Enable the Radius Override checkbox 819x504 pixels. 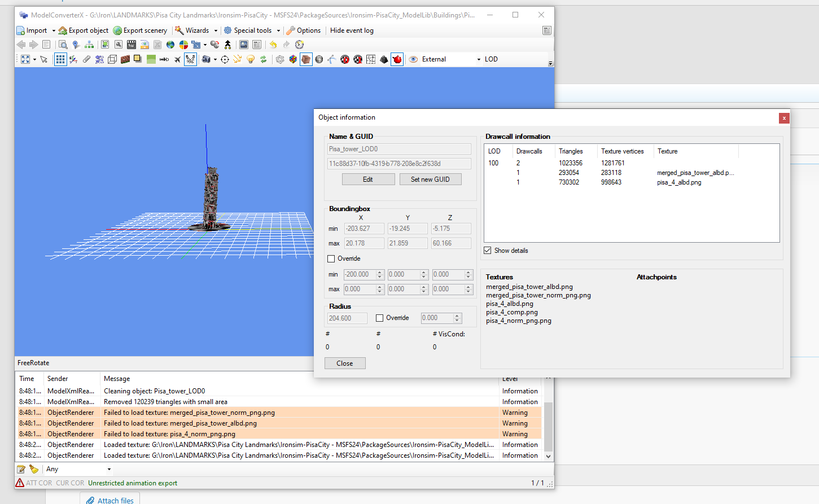tap(380, 318)
